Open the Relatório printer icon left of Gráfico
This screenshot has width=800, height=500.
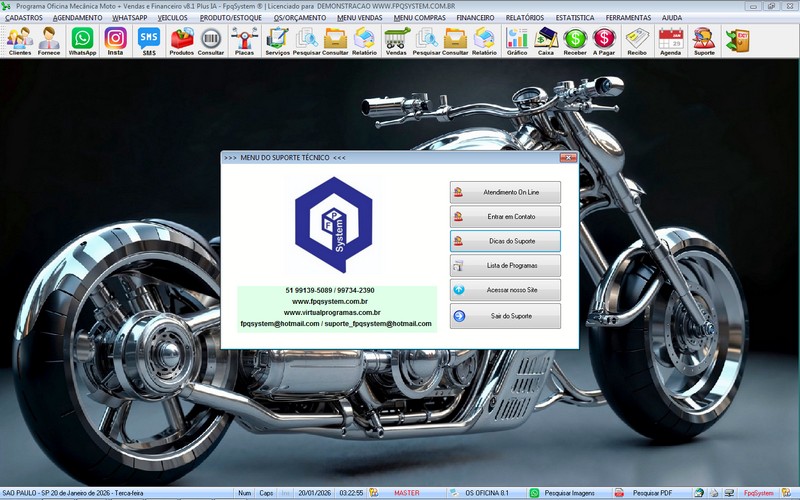tap(484, 41)
